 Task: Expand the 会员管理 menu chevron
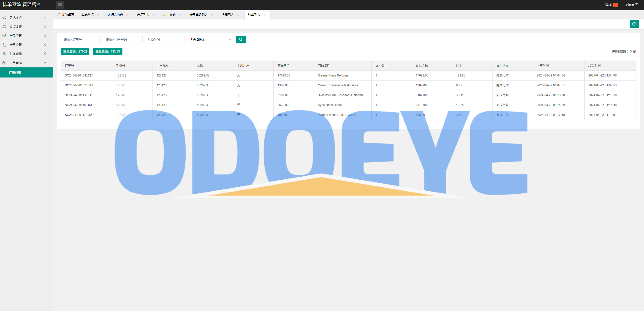(45, 45)
